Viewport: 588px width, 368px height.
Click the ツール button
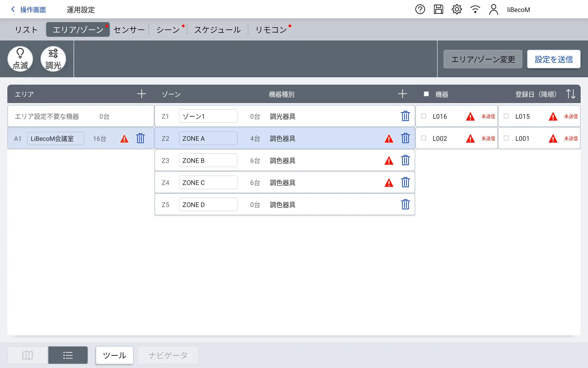(x=115, y=355)
